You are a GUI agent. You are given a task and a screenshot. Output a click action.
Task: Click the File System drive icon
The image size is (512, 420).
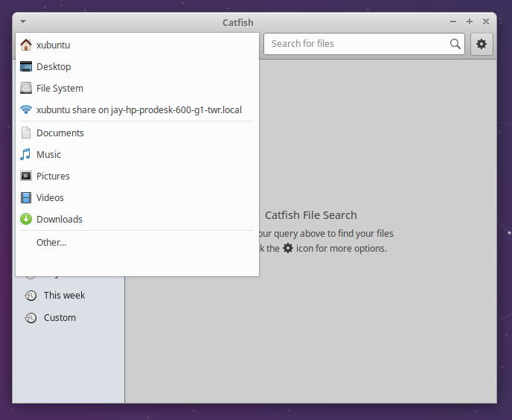[x=26, y=88]
